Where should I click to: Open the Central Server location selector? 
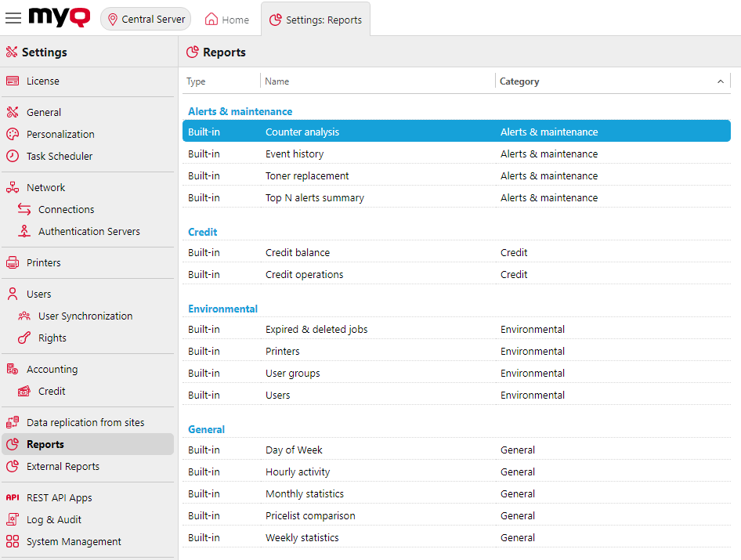tap(146, 20)
